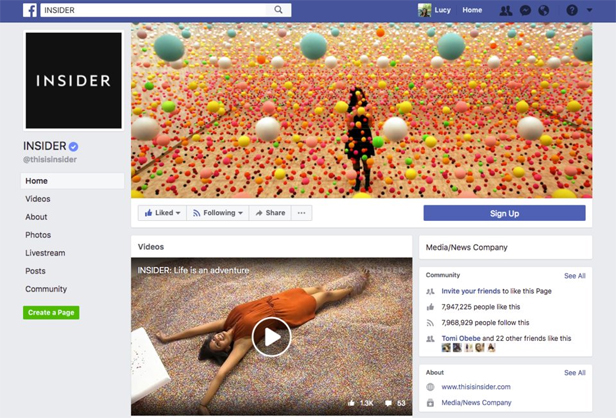Click the video's 53 comments count
Screen dimensions: 616x418
tap(396, 403)
